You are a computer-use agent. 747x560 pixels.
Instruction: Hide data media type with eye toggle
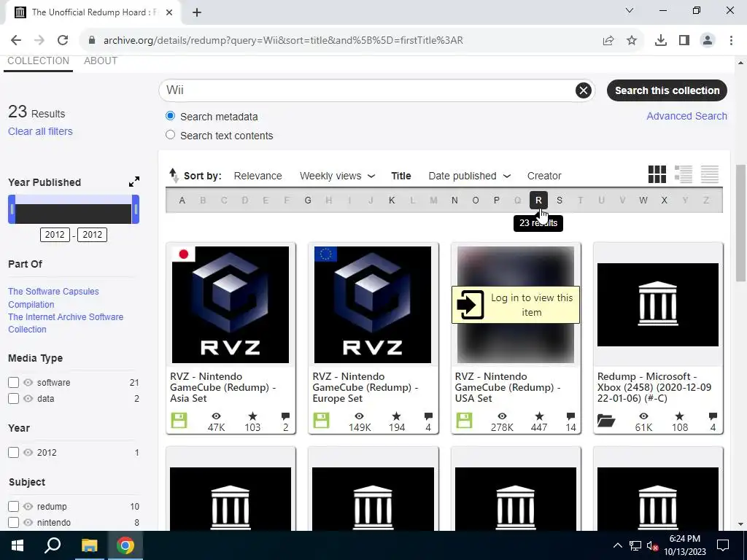tap(28, 399)
